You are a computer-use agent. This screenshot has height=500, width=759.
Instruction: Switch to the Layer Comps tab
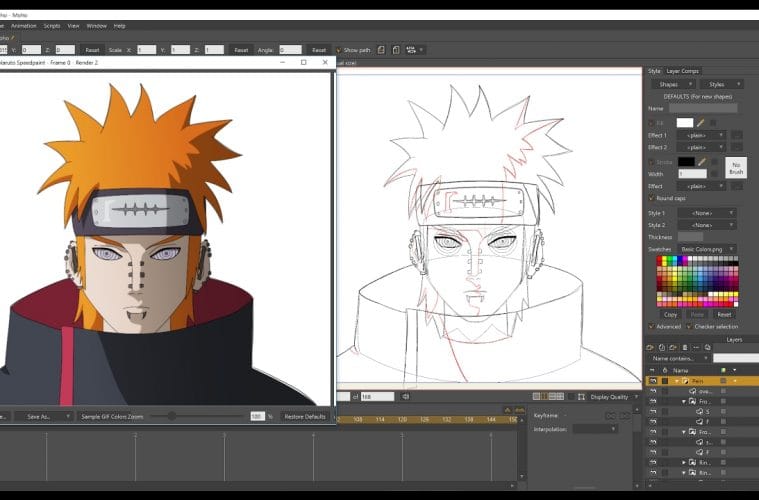pos(683,71)
